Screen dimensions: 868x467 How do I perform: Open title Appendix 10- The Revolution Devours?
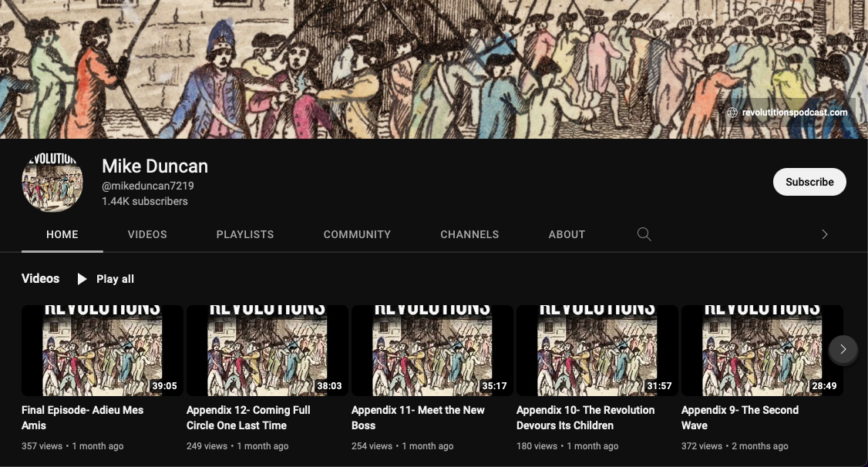(x=585, y=418)
